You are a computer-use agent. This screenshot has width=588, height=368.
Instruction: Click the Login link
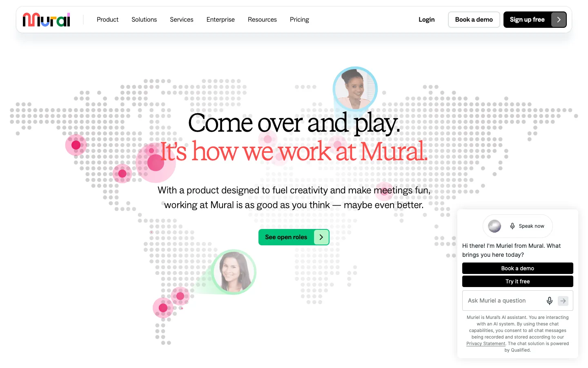[426, 20]
